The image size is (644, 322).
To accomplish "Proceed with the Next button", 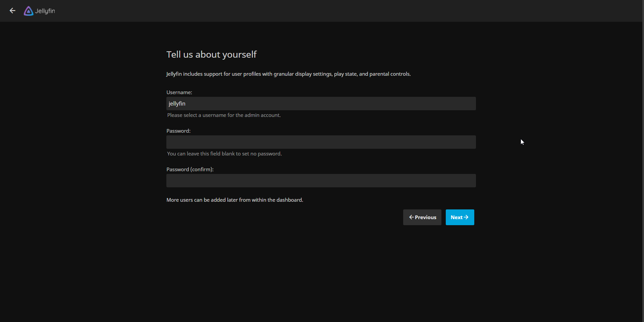I will coord(460,217).
